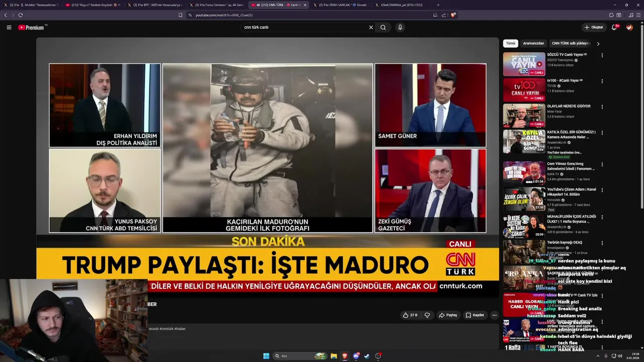Click the #canlı #cnntürk #haber hashtags

(167, 329)
